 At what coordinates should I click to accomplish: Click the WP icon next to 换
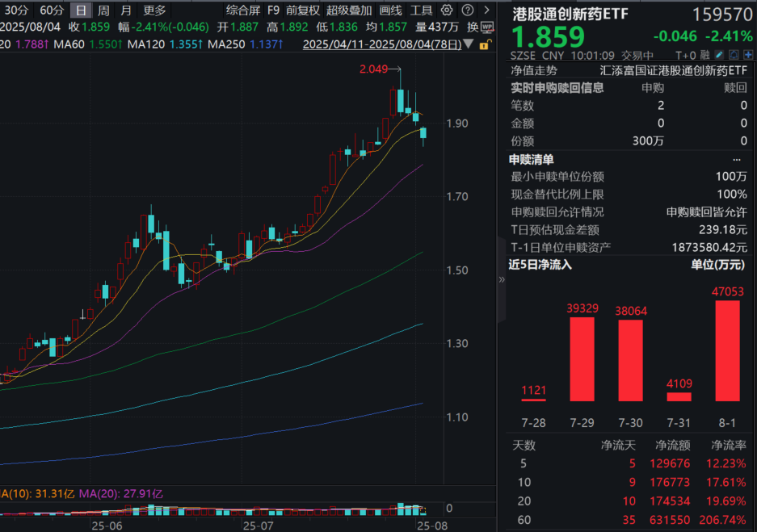(x=487, y=27)
